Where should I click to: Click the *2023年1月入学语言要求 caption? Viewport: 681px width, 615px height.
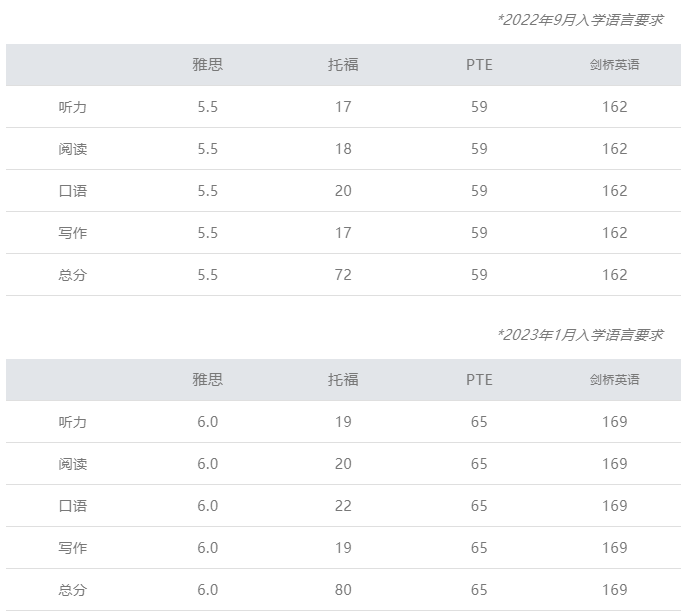(x=580, y=335)
